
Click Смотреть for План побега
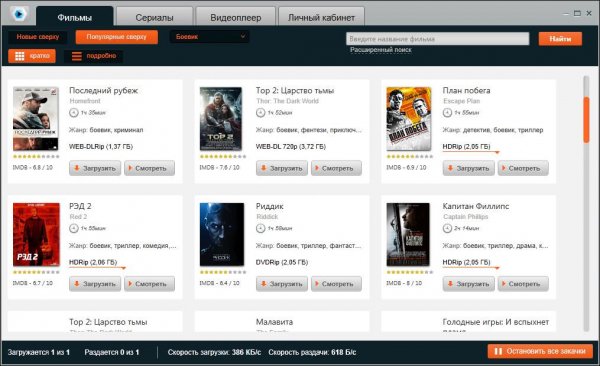pos(523,168)
